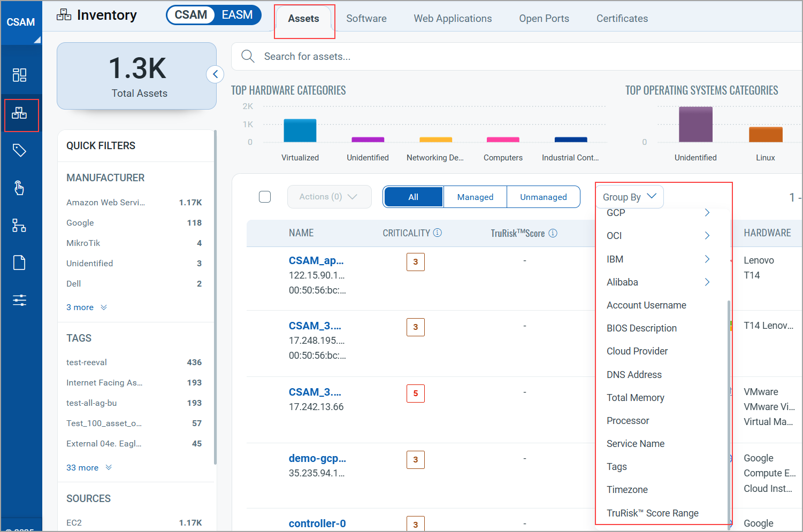The height and width of the screenshot is (532, 803).
Task: Open the Certificates tab
Action: pos(622,19)
